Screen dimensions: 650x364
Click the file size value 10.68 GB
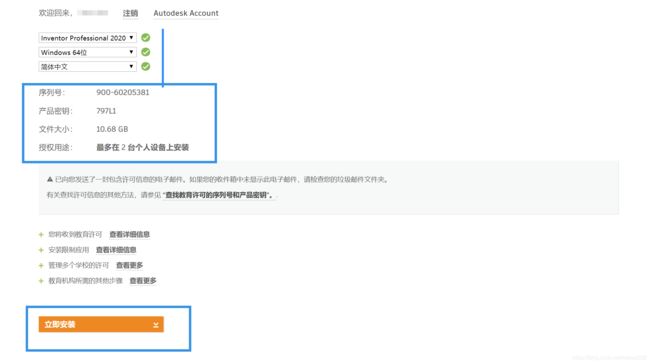(112, 129)
